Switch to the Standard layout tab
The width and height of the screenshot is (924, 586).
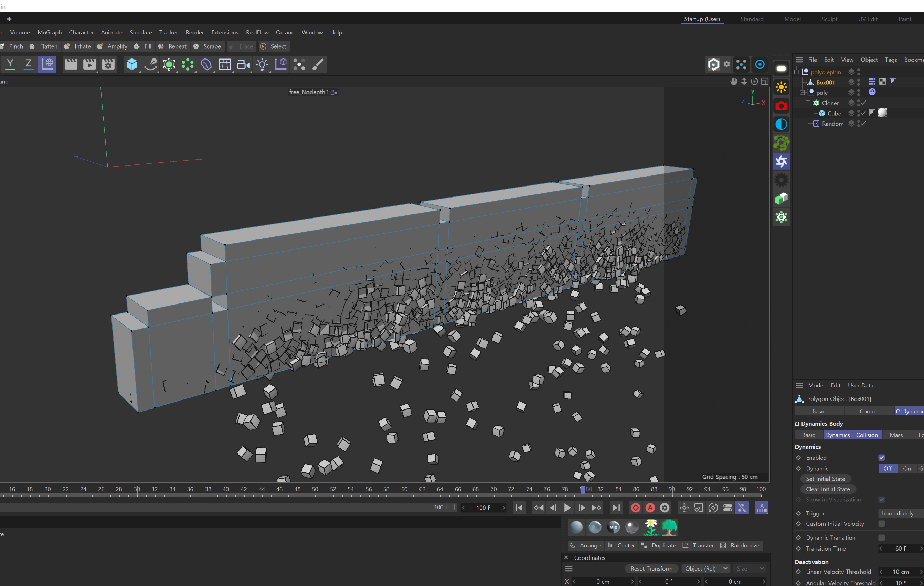point(752,19)
